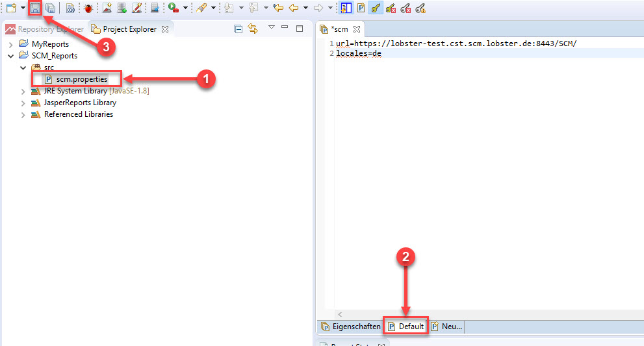Click the yellow back arrow icon

coord(294,8)
